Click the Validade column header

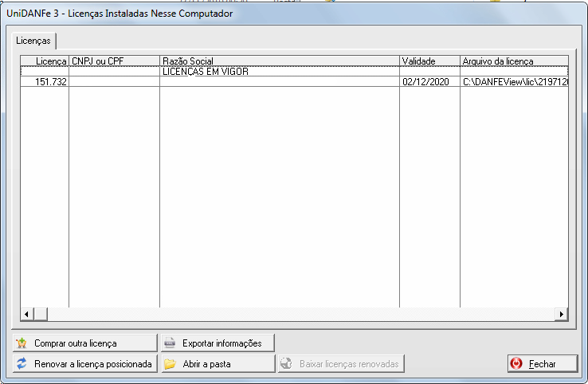[x=429, y=61]
